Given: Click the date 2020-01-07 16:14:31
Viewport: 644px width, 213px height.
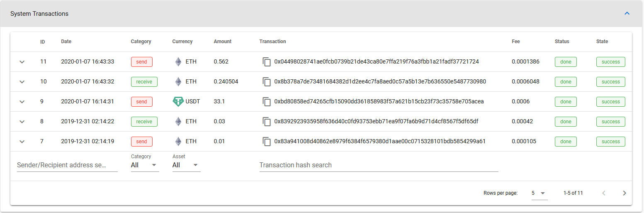Looking at the screenshot, I should pos(87,102).
